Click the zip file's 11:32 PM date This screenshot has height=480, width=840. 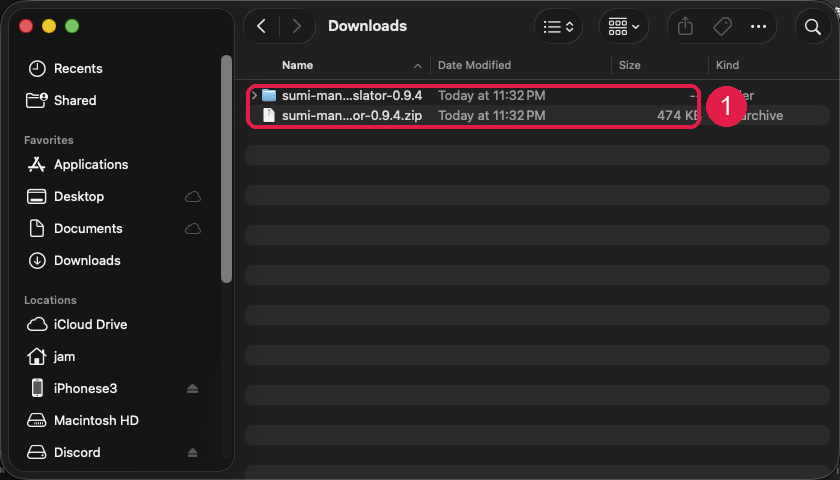click(x=491, y=115)
